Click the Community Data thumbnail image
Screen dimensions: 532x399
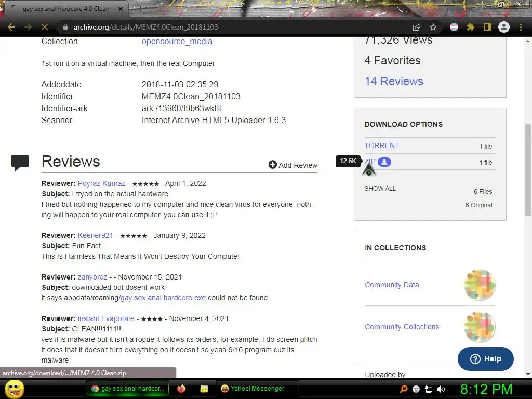(480, 285)
